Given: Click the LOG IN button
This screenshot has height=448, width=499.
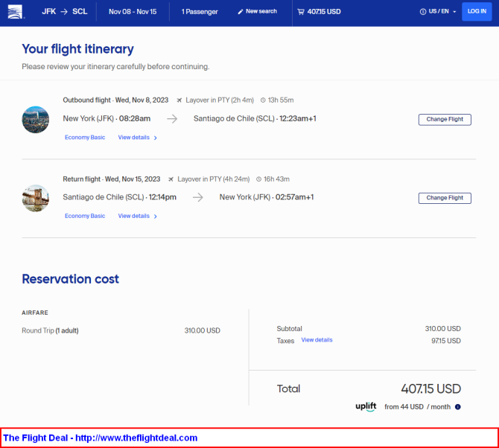Looking at the screenshot, I should (x=477, y=11).
